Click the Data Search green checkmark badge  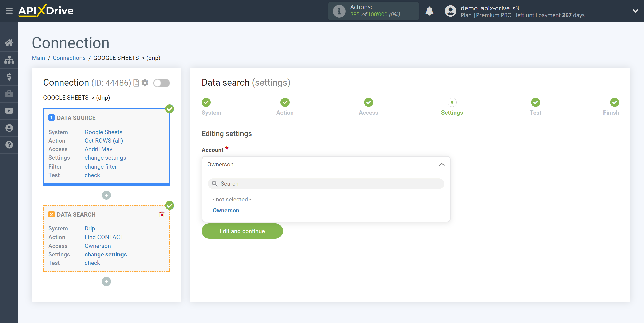coord(170,206)
